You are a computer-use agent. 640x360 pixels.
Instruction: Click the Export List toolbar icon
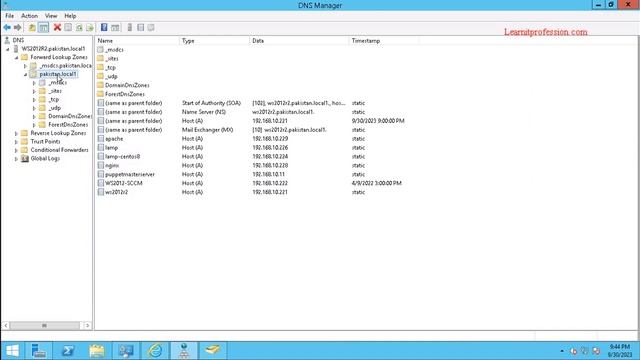tap(90, 27)
